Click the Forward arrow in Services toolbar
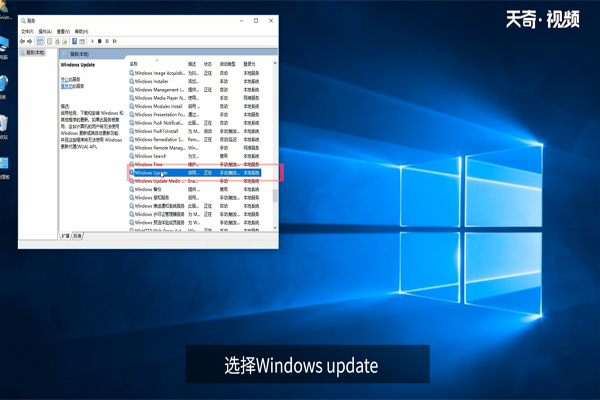 pos(30,41)
